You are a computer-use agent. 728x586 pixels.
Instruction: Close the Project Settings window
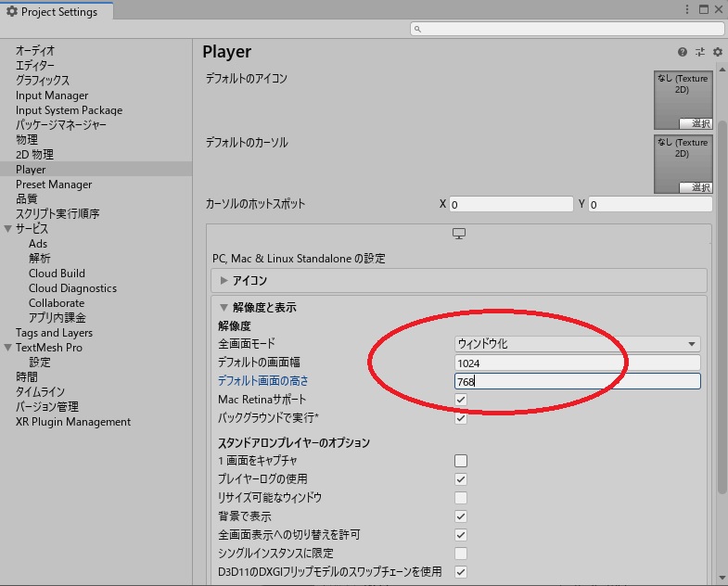pos(719,9)
